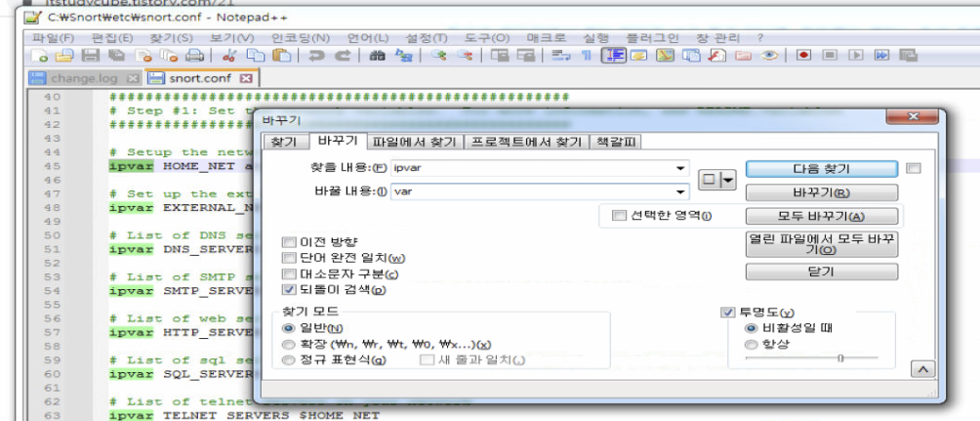The width and height of the screenshot is (980, 421).
Task: Open the 찾기(S) menu
Action: tap(171, 37)
